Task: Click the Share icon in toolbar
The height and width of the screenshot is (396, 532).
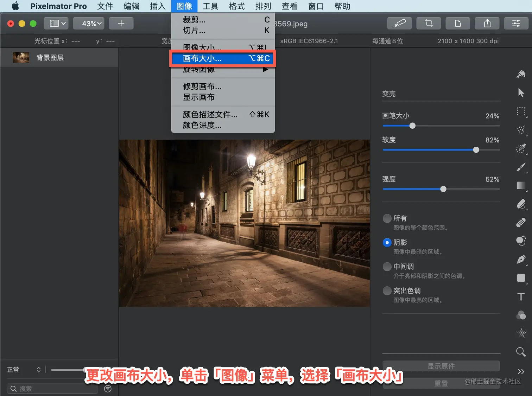Action: point(487,23)
